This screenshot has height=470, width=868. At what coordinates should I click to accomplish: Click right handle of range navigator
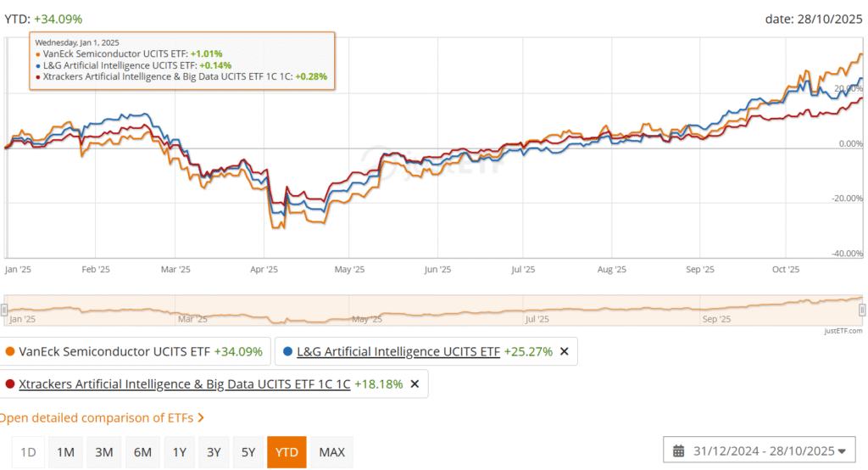click(x=862, y=310)
